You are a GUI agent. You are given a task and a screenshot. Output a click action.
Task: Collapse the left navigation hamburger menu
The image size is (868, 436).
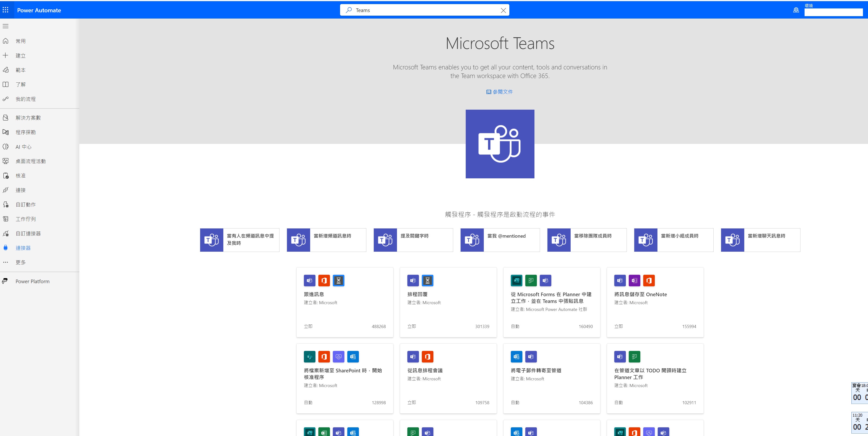point(6,26)
